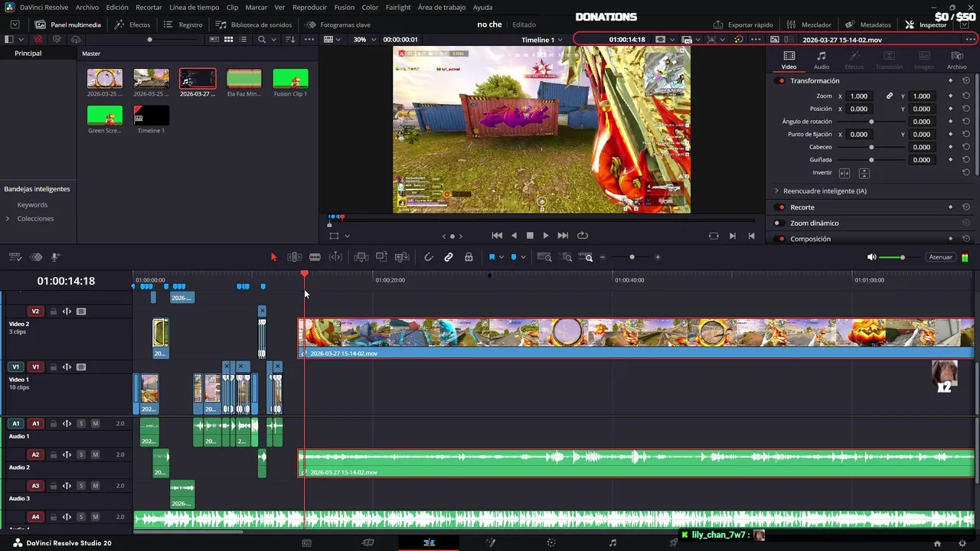980x551 pixels.
Task: Click the Atenuar button
Action: point(940,257)
